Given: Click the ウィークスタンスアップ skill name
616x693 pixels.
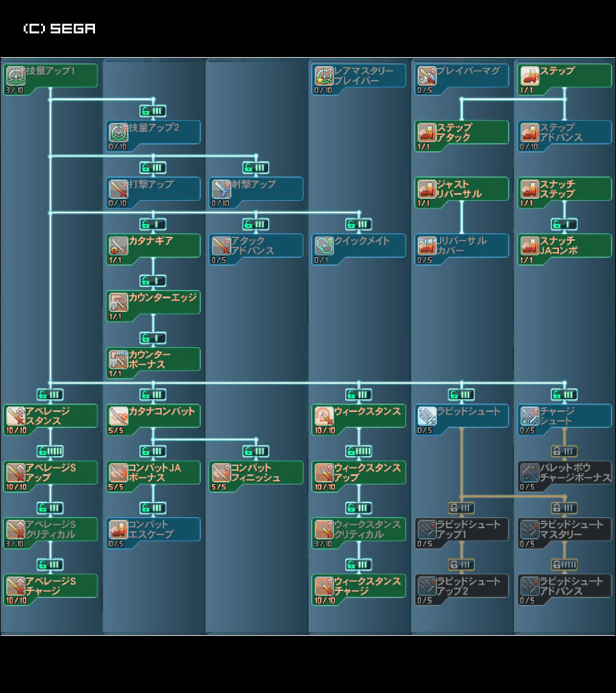Looking at the screenshot, I should (x=368, y=472).
